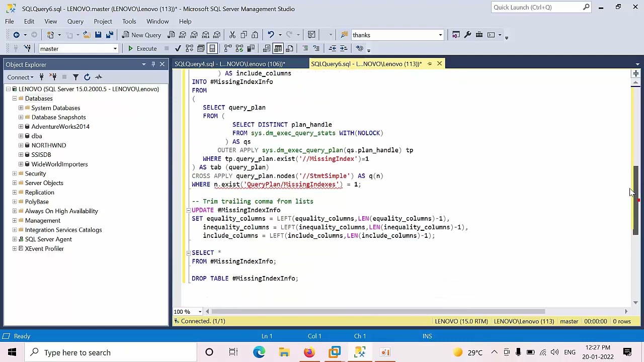The height and width of the screenshot is (362, 644).
Task: Click the Filter funnel icon
Action: pos(75,77)
